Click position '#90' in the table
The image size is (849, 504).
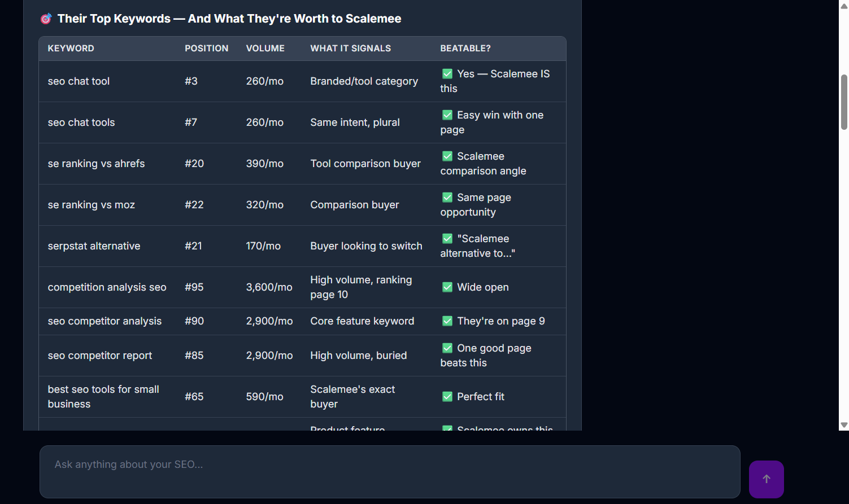[194, 321]
